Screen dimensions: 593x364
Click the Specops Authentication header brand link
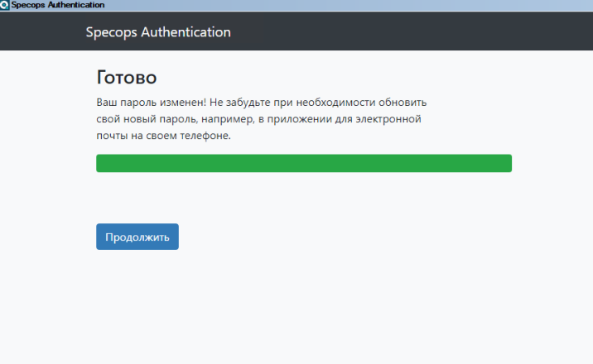(x=158, y=32)
